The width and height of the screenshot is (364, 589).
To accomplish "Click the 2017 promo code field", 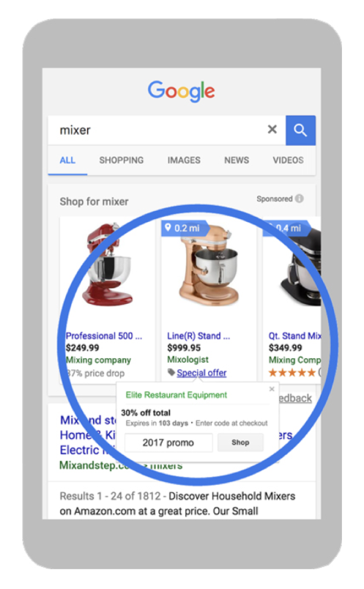I will pyautogui.click(x=168, y=443).
